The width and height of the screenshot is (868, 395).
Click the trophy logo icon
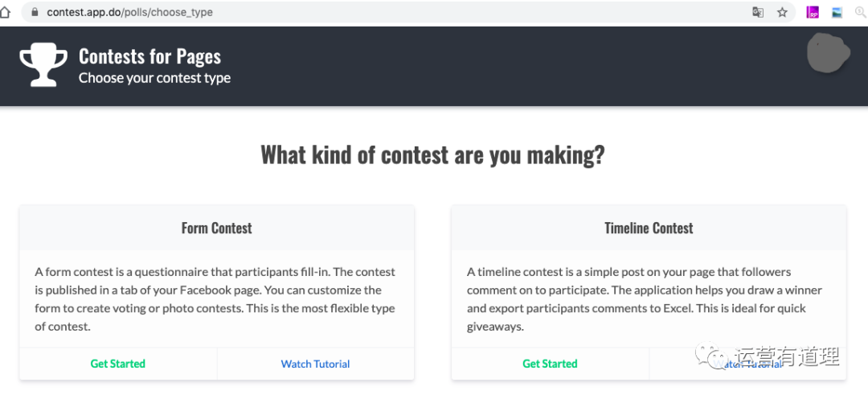tap(44, 64)
